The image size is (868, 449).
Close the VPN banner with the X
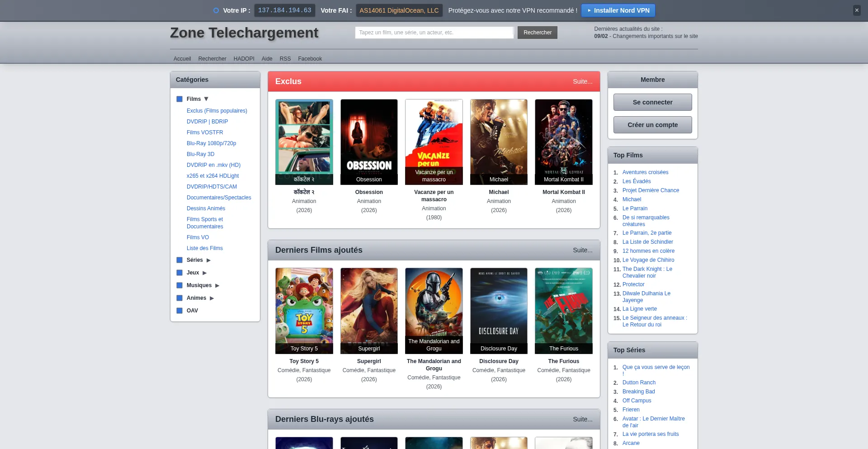(x=856, y=10)
